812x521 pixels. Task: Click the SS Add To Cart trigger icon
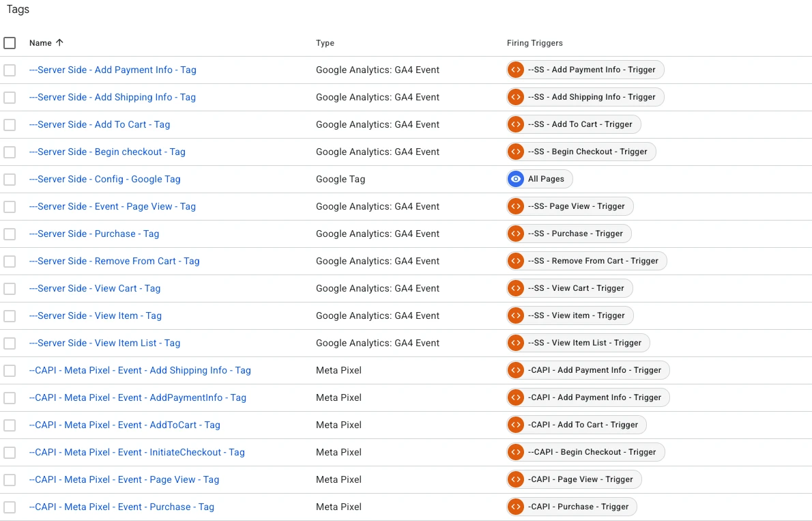point(516,124)
